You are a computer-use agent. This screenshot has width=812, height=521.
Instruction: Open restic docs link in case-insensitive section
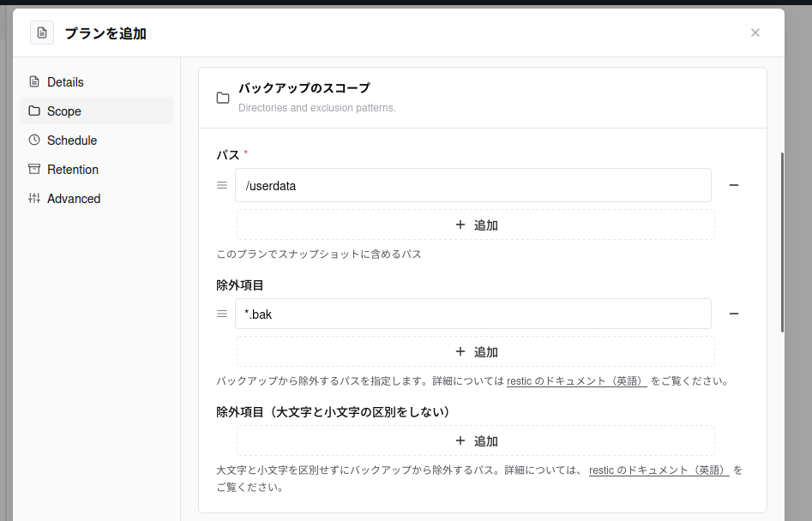659,470
